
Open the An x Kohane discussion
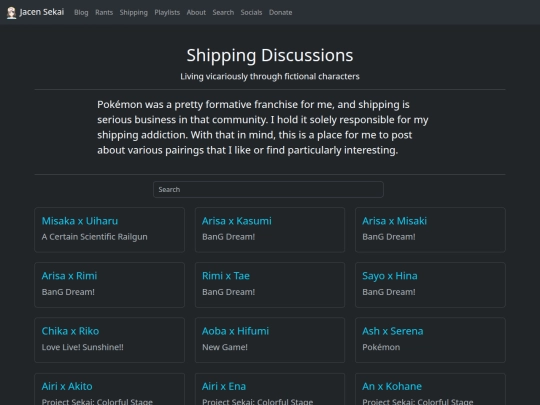392,386
